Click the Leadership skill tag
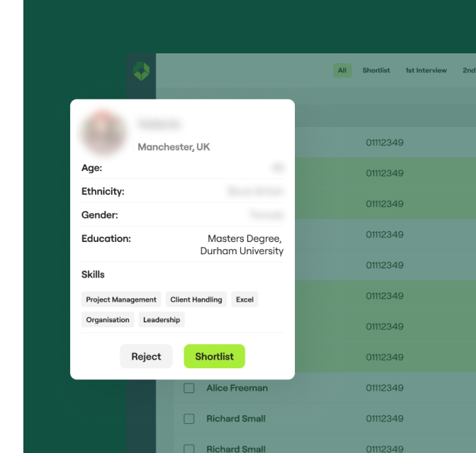 pos(161,319)
